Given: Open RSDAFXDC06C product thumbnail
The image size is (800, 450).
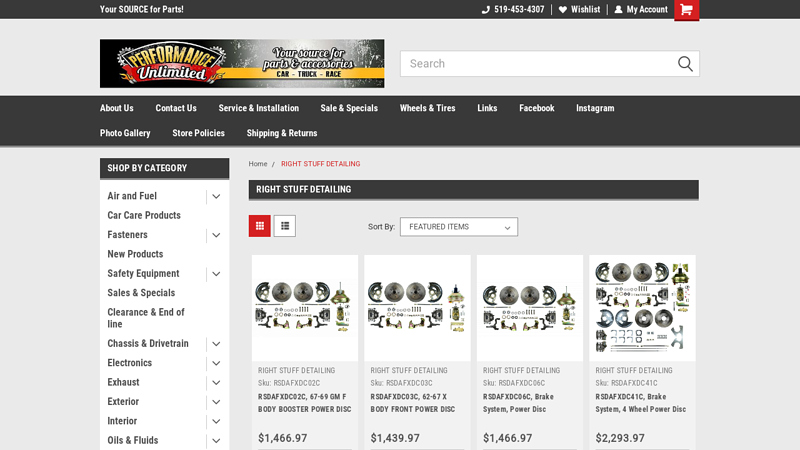Looking at the screenshot, I should pyautogui.click(x=530, y=308).
